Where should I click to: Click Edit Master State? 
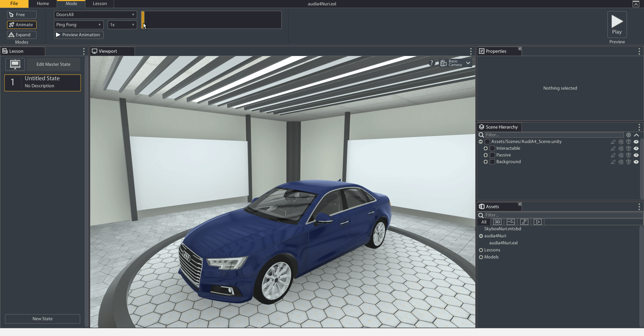pos(53,64)
